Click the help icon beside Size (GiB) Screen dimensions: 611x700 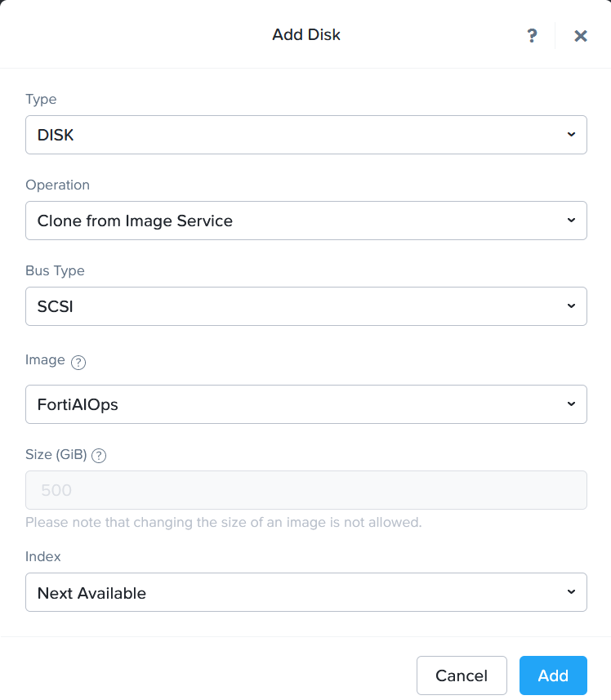pos(99,456)
